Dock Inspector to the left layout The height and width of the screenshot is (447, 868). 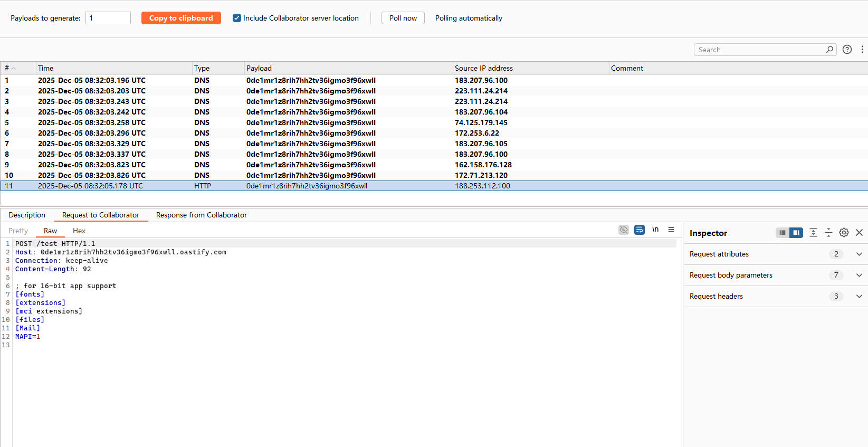pos(783,233)
